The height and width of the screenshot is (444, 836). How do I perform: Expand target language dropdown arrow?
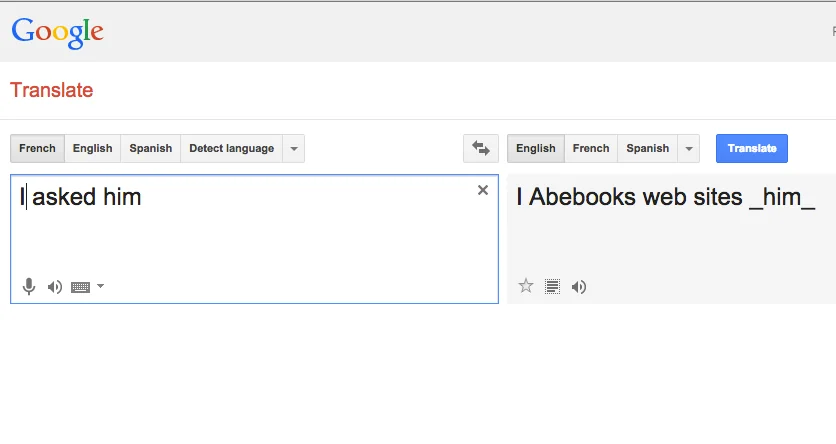(x=689, y=148)
